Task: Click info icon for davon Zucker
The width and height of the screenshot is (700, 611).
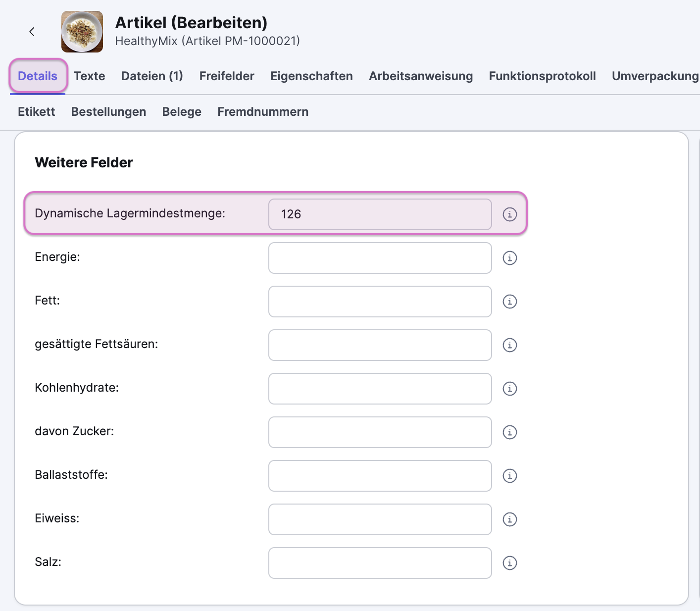Action: click(509, 432)
